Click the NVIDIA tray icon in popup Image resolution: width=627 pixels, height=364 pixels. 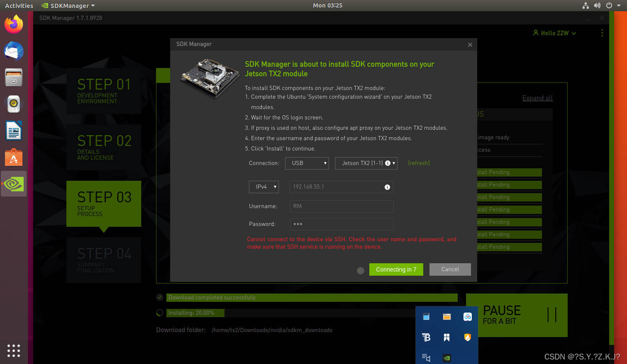(447, 358)
